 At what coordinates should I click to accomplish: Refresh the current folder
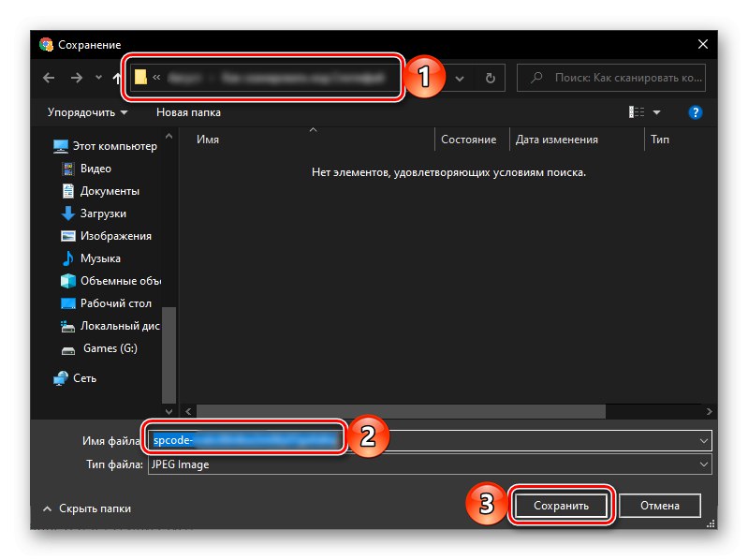(x=490, y=78)
